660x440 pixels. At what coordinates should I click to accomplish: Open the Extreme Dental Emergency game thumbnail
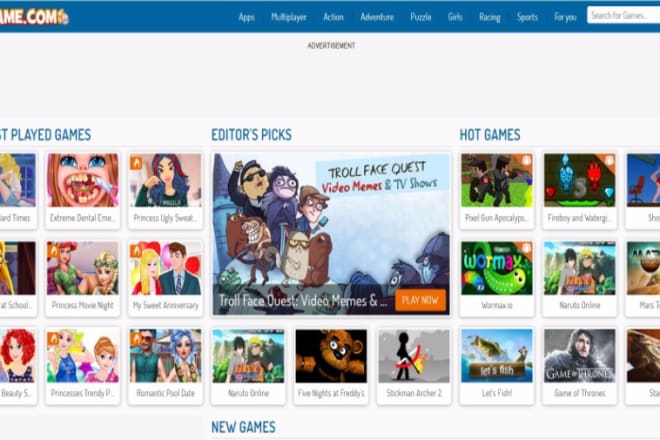[83, 180]
